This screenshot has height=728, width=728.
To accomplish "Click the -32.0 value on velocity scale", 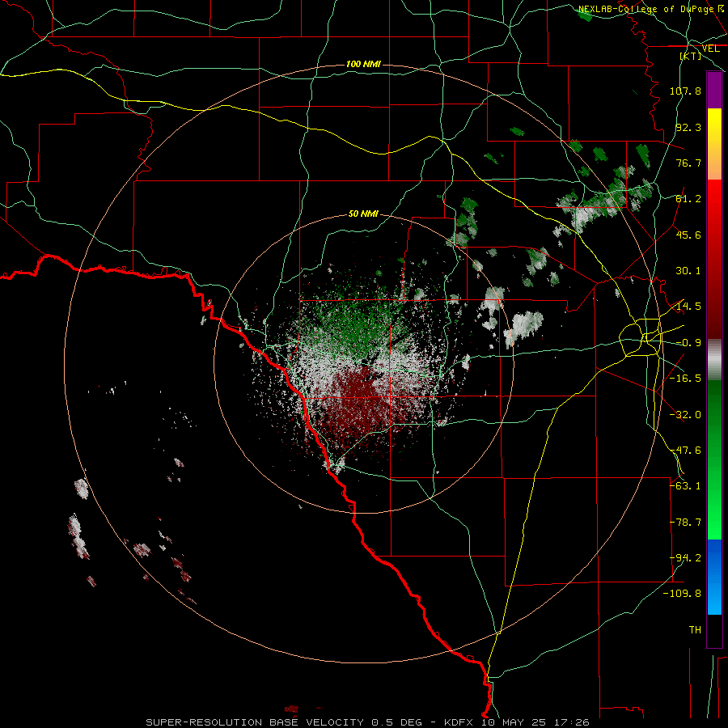I will point(685,415).
